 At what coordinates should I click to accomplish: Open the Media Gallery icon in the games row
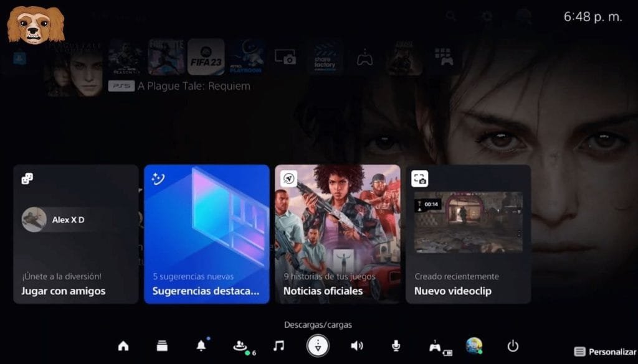[285, 57]
